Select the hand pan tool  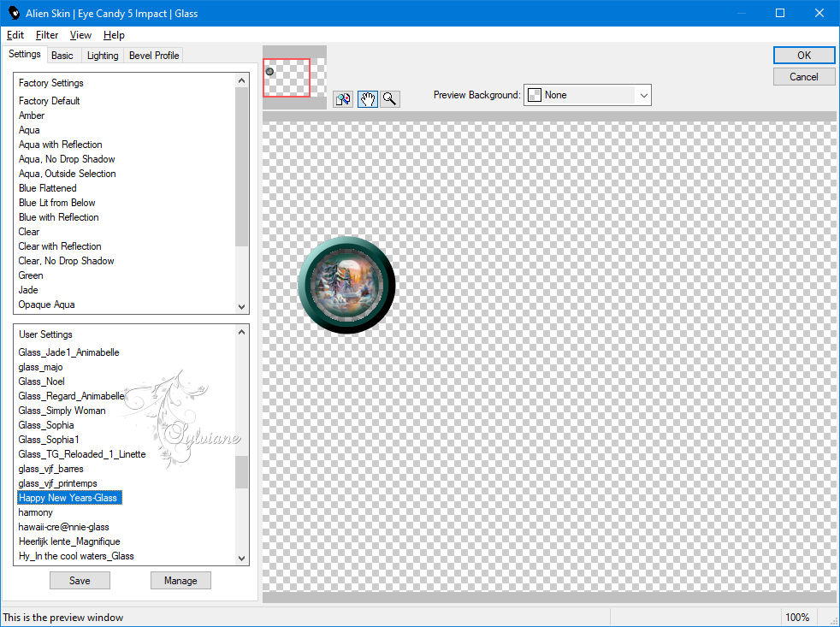pyautogui.click(x=368, y=99)
